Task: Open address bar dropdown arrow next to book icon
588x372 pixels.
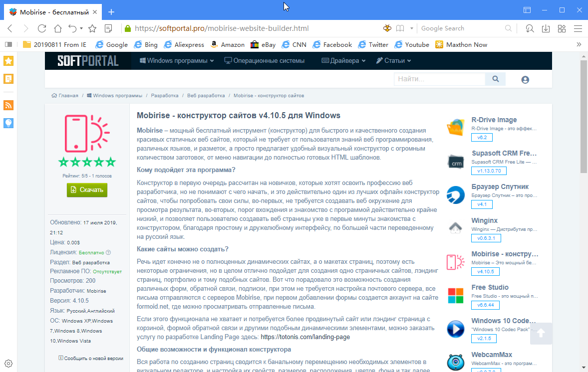Action: pos(411,28)
